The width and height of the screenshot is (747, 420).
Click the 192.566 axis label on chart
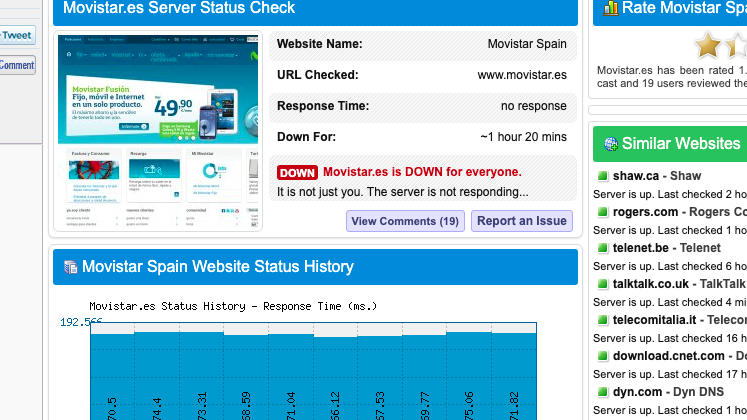pyautogui.click(x=81, y=322)
